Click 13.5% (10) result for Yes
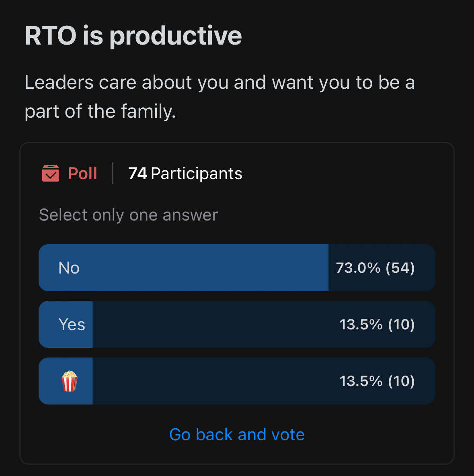This screenshot has height=476, width=474. click(376, 324)
